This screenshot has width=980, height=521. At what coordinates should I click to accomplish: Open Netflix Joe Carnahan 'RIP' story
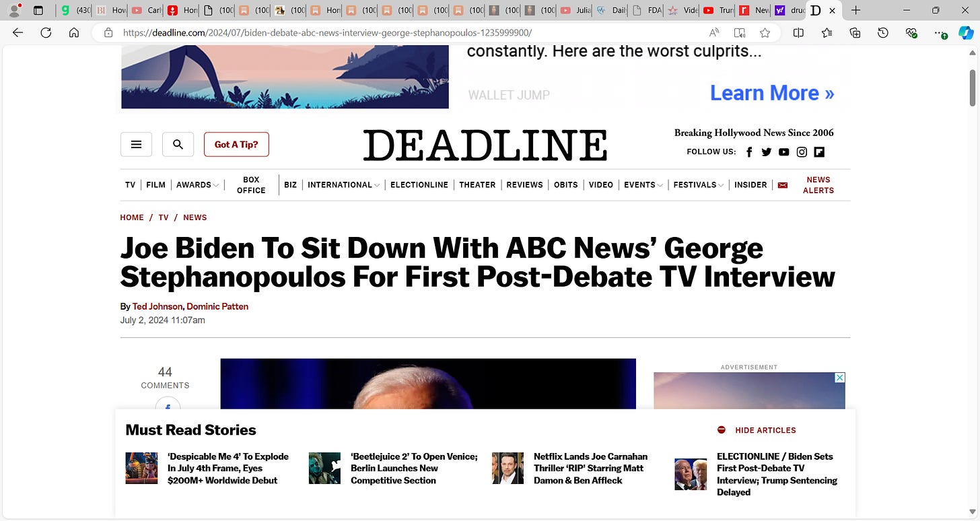tap(590, 468)
